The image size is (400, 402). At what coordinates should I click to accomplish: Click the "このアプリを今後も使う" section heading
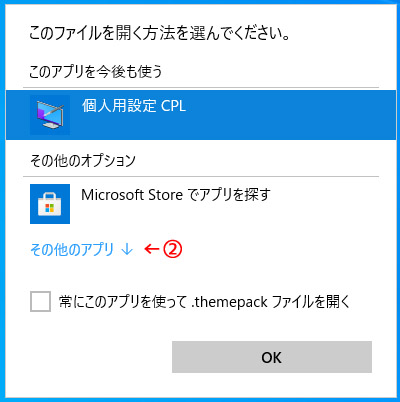(x=96, y=71)
